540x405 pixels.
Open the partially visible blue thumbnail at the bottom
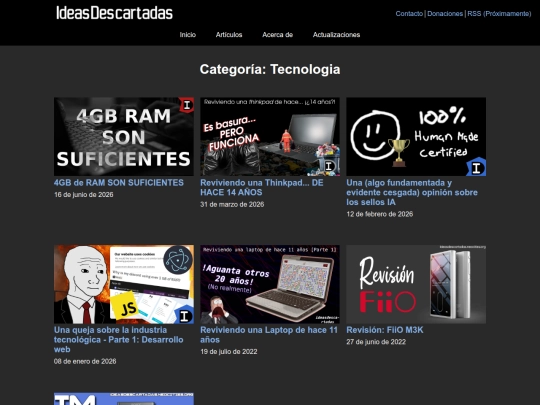(x=124, y=399)
